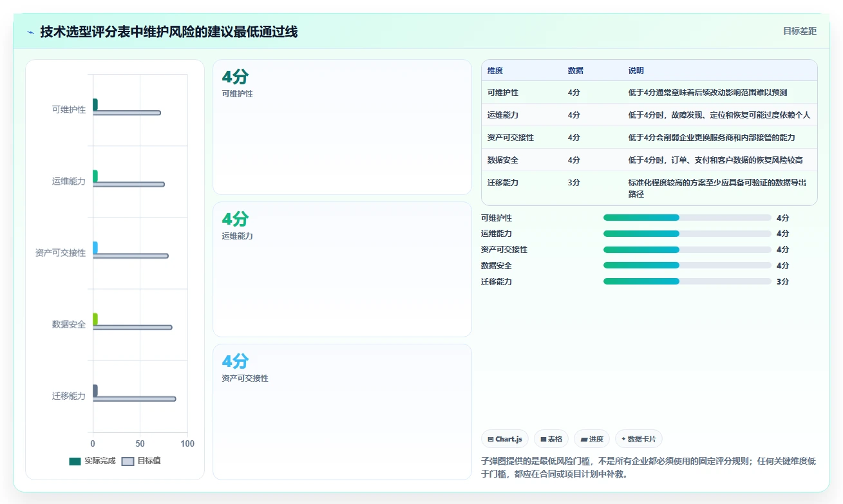Click the 目标值 grey legend swatch

(128, 461)
